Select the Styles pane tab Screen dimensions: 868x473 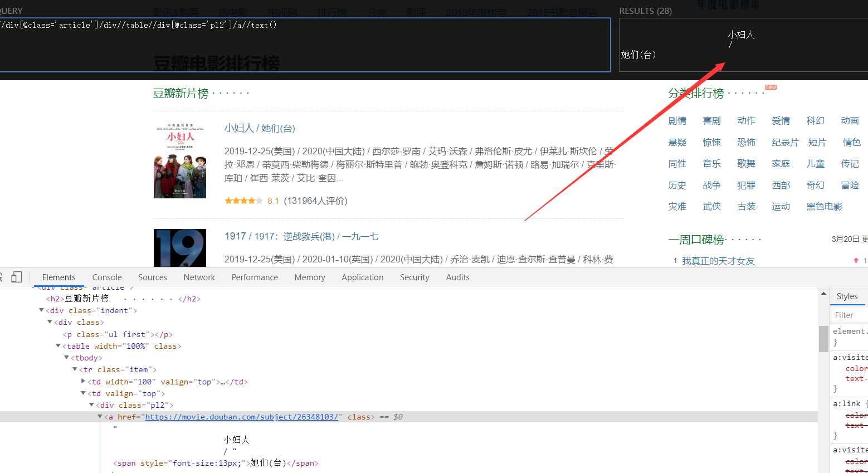coord(847,296)
